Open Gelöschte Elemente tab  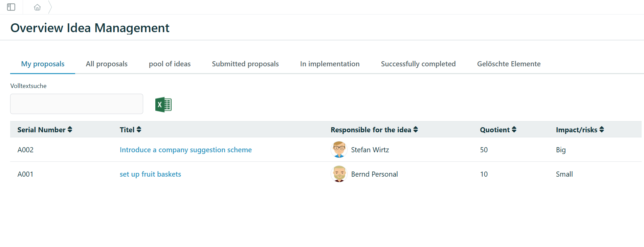coord(509,64)
